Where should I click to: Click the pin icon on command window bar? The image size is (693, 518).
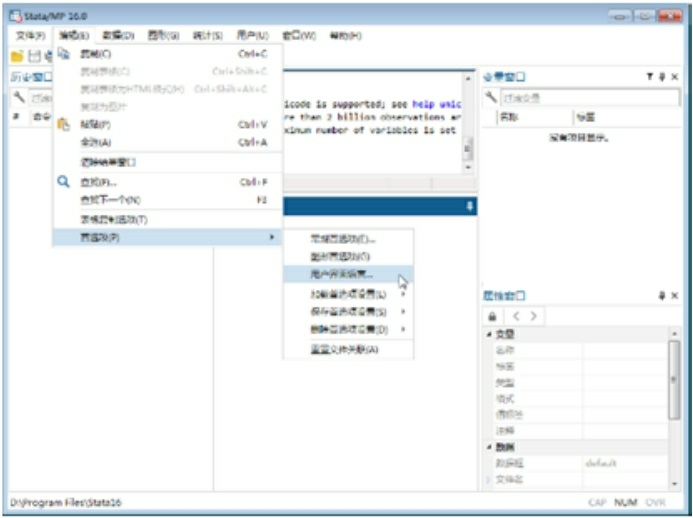click(470, 206)
